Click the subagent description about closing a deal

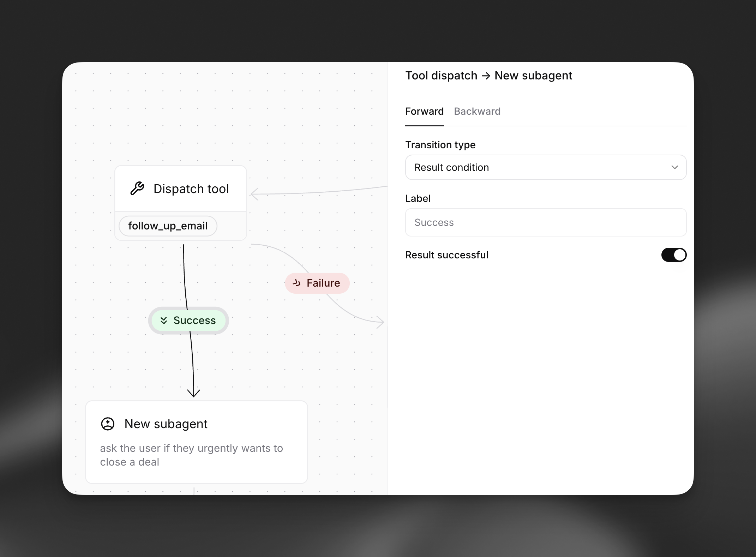(191, 455)
